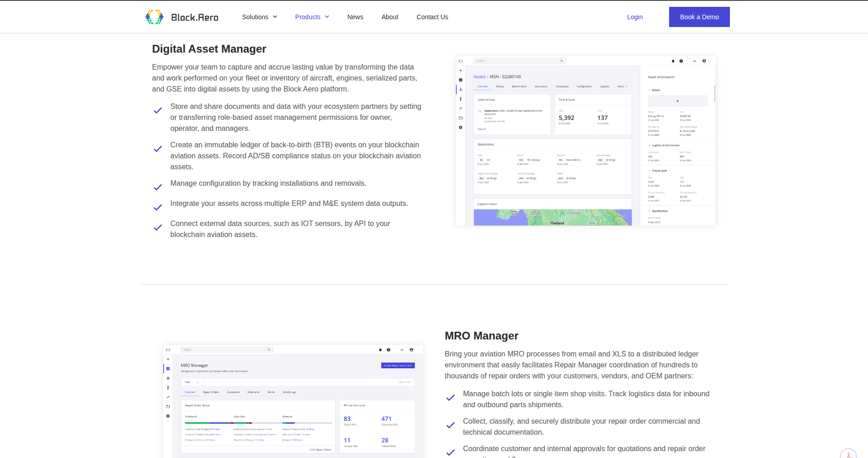The height and width of the screenshot is (458, 868).
Task: Click the Book a Demo button
Action: [699, 17]
